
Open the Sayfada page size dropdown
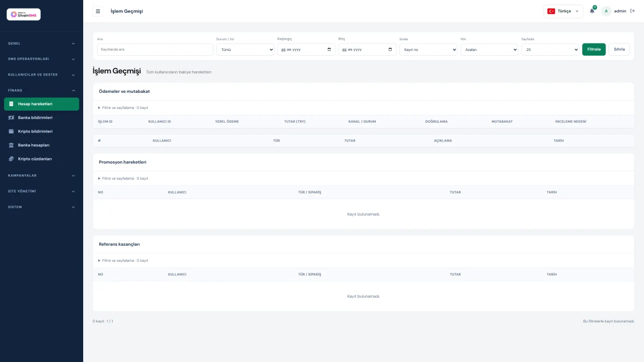point(550,49)
